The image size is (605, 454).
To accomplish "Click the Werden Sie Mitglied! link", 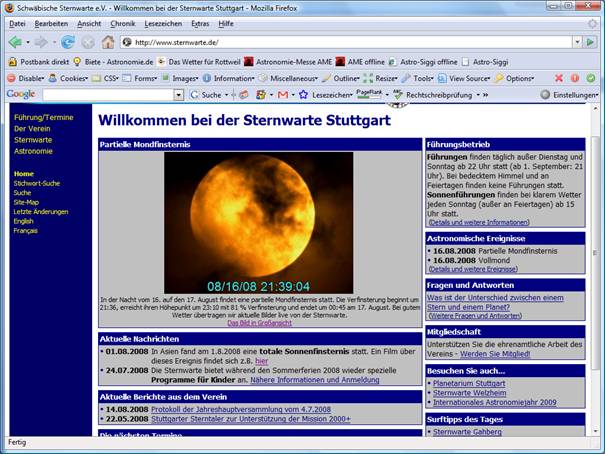I will point(495,354).
